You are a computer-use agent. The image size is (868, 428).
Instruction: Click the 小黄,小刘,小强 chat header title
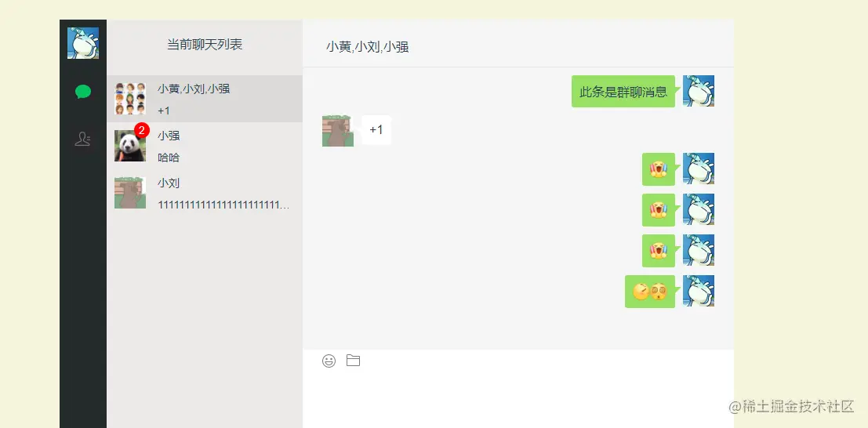tap(368, 47)
